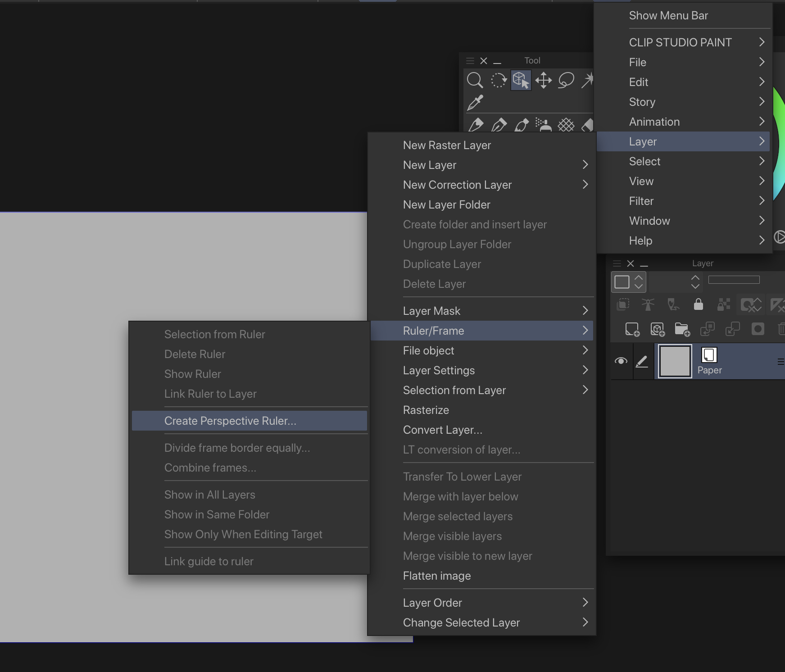Toggle Set as Reference Layer lighthouse icon
The width and height of the screenshot is (785, 672).
click(648, 305)
